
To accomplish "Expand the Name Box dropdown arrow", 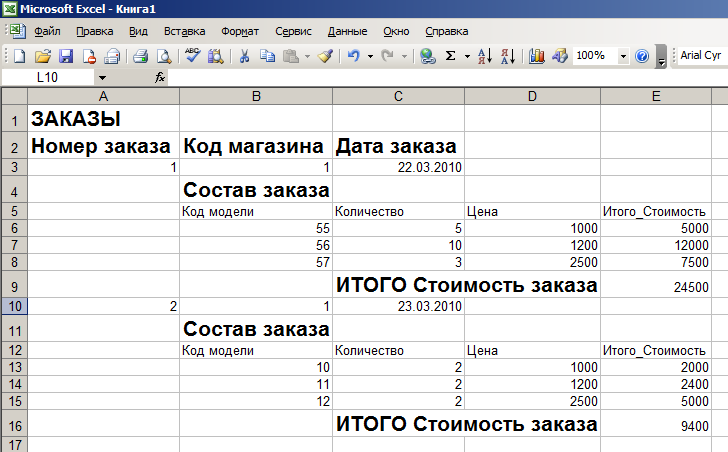I will 102,77.
